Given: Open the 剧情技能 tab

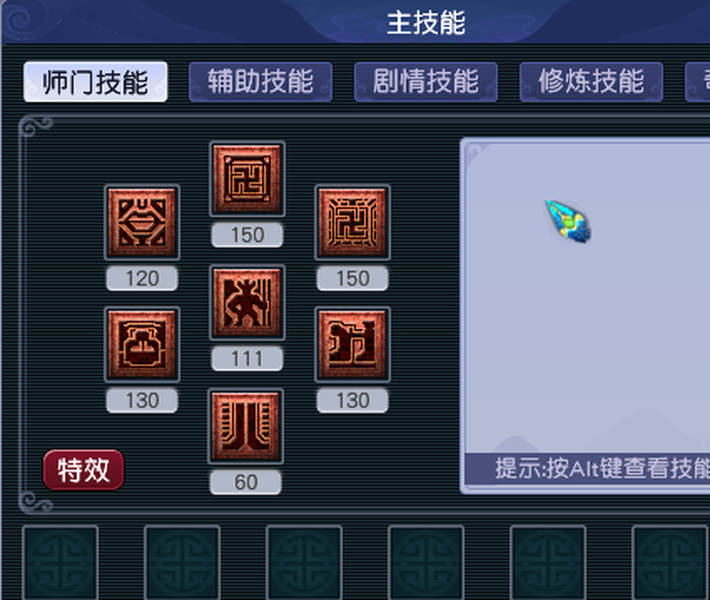Looking at the screenshot, I should [426, 82].
